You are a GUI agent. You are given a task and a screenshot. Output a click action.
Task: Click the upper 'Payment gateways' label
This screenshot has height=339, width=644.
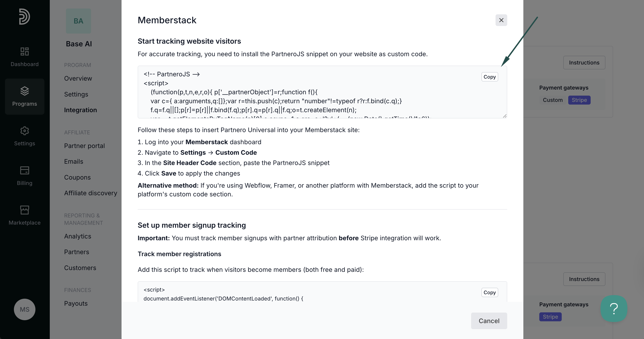click(563, 88)
